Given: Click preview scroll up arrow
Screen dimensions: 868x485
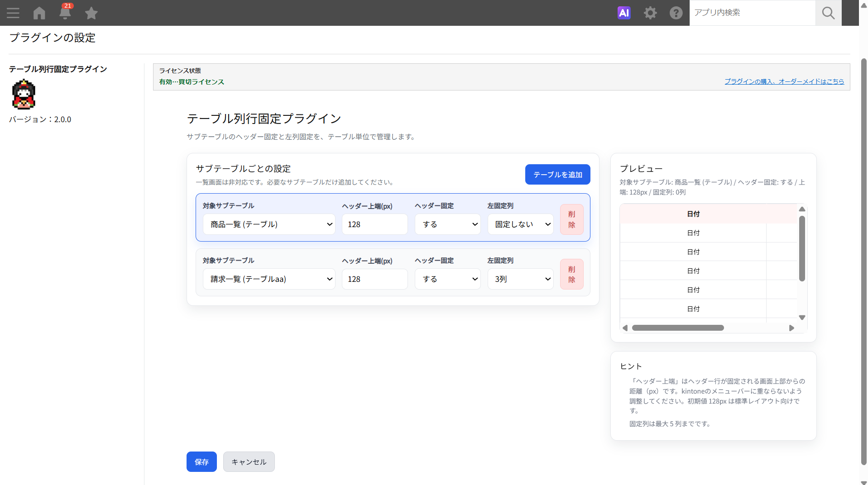Looking at the screenshot, I should (802, 209).
